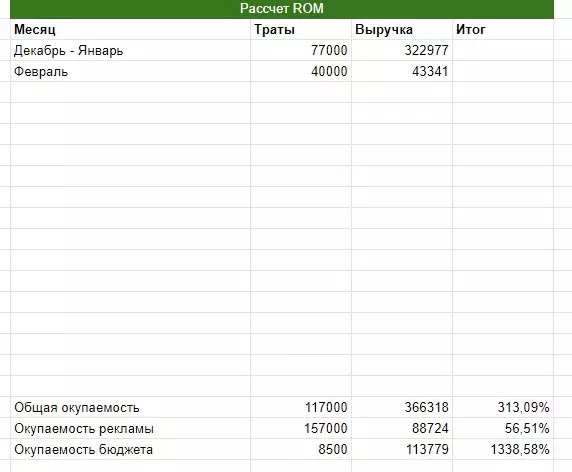
Task: Select the cell with value 40000
Action: click(x=301, y=71)
